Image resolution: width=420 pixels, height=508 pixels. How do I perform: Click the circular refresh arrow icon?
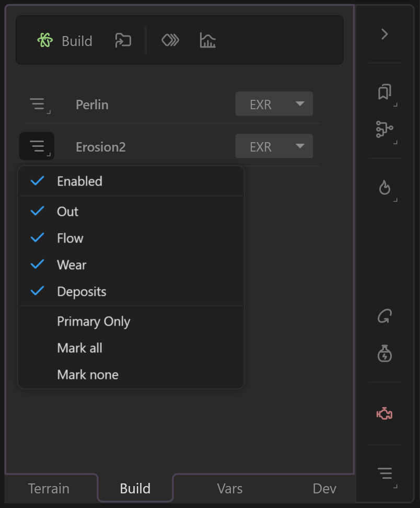pyautogui.click(x=384, y=316)
